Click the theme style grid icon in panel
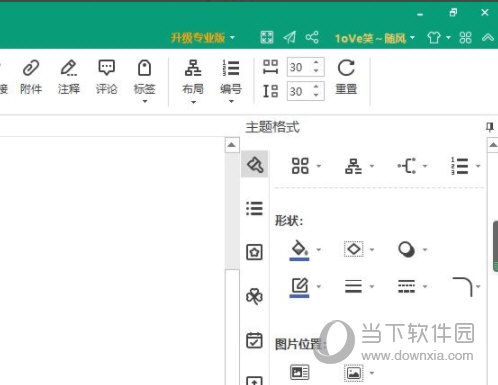Image resolution: width=498 pixels, height=385 pixels. click(300, 166)
